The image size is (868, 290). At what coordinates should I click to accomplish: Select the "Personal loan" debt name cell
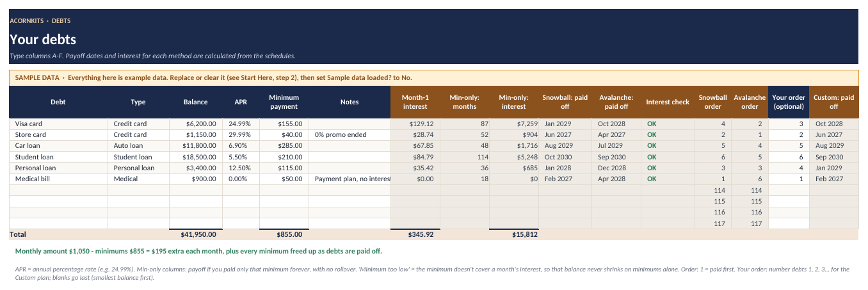(58, 168)
